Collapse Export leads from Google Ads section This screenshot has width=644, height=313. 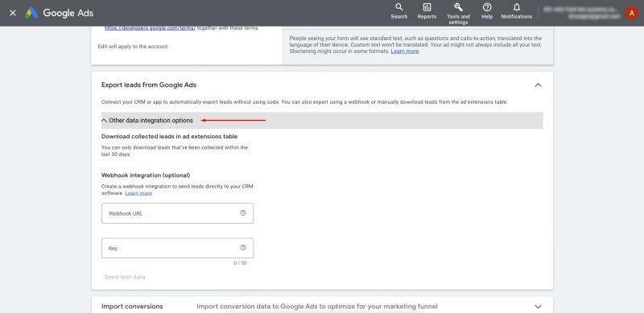538,85
